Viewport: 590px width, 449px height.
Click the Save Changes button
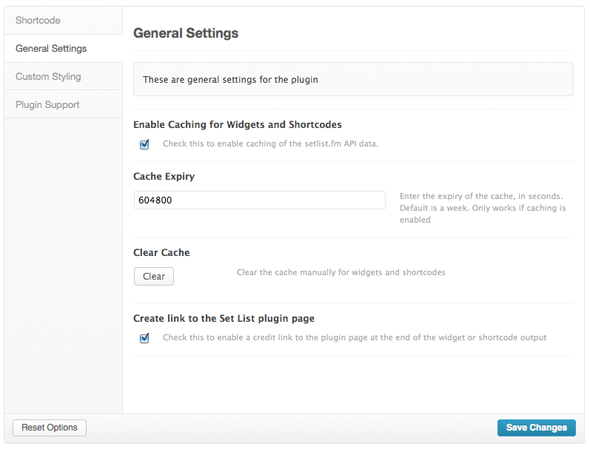(x=536, y=428)
